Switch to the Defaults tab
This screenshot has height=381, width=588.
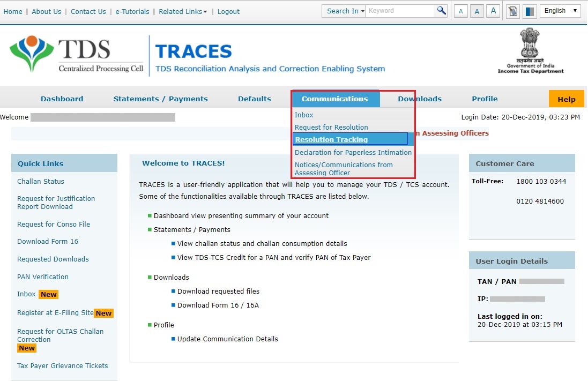pos(254,99)
